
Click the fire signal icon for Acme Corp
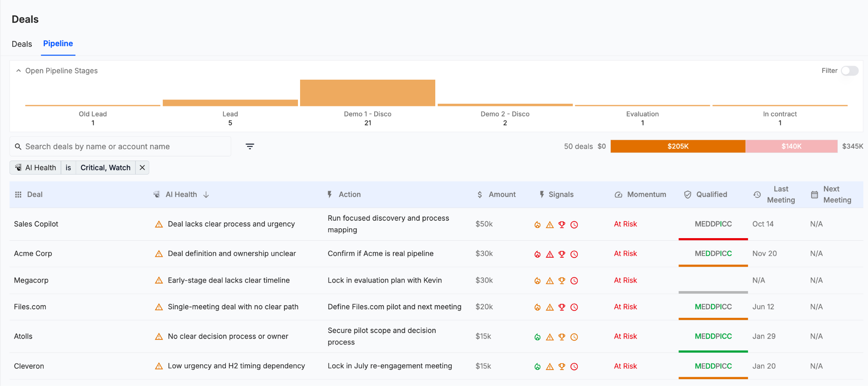coord(537,254)
